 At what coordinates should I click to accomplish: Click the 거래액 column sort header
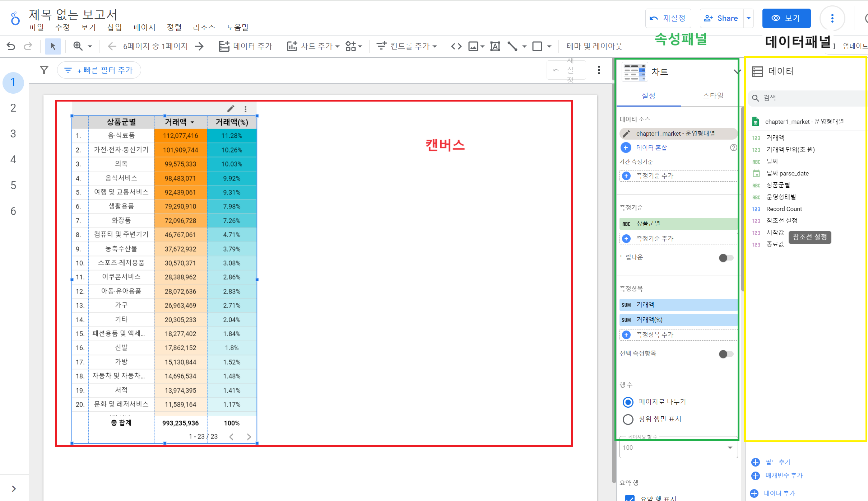coord(180,122)
